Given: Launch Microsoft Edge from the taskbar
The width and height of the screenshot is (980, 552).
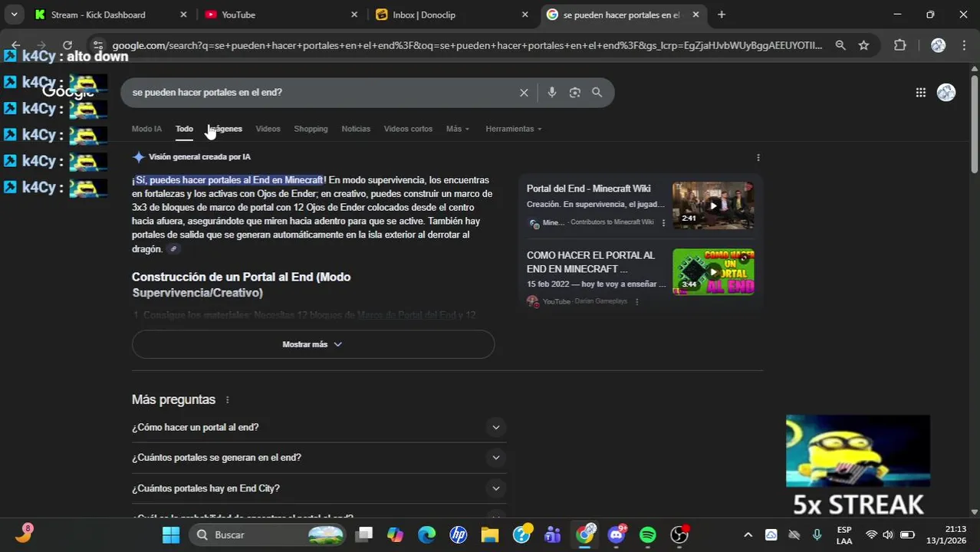Looking at the screenshot, I should tap(427, 534).
